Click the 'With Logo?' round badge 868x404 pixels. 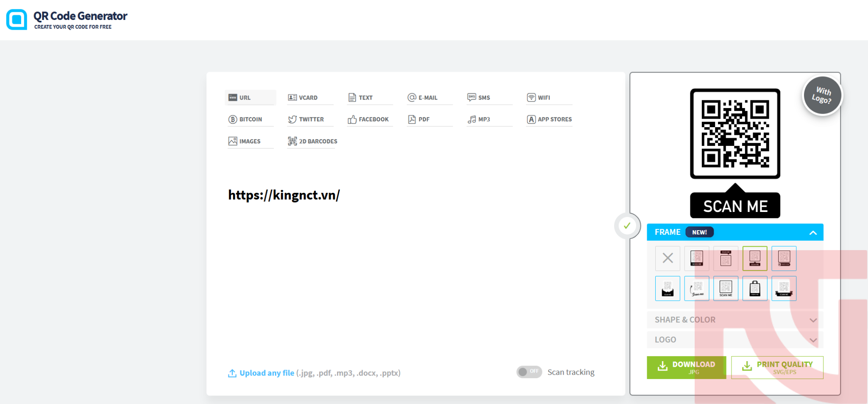point(822,96)
